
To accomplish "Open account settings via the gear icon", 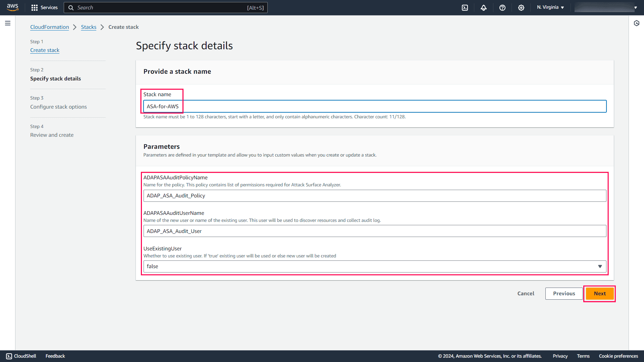I will 521,7.
